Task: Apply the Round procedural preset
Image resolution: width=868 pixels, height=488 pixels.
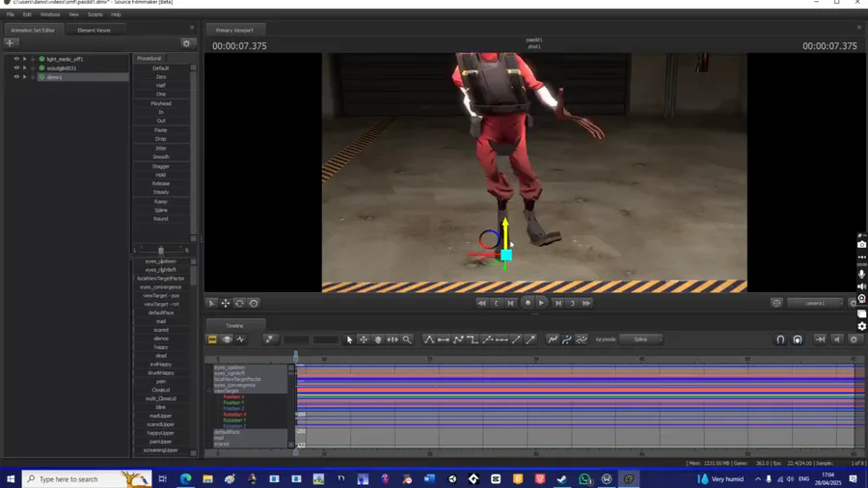Action: tap(160, 219)
